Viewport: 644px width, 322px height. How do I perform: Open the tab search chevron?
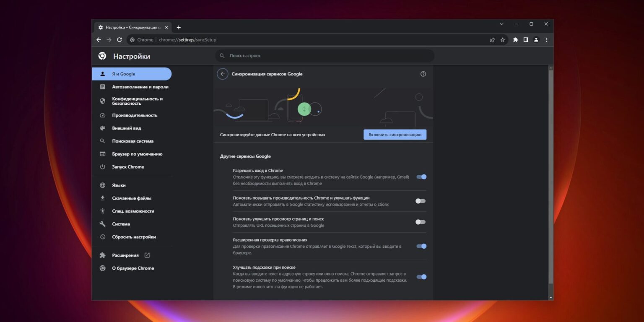pos(501,24)
